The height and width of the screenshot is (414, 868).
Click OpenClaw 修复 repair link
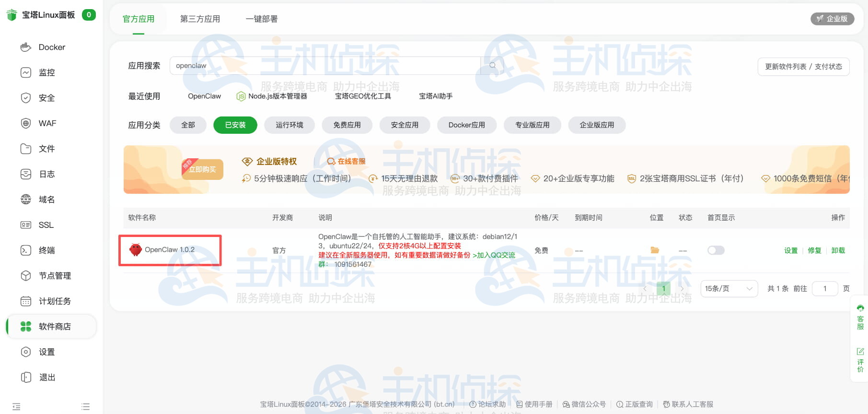(x=814, y=250)
